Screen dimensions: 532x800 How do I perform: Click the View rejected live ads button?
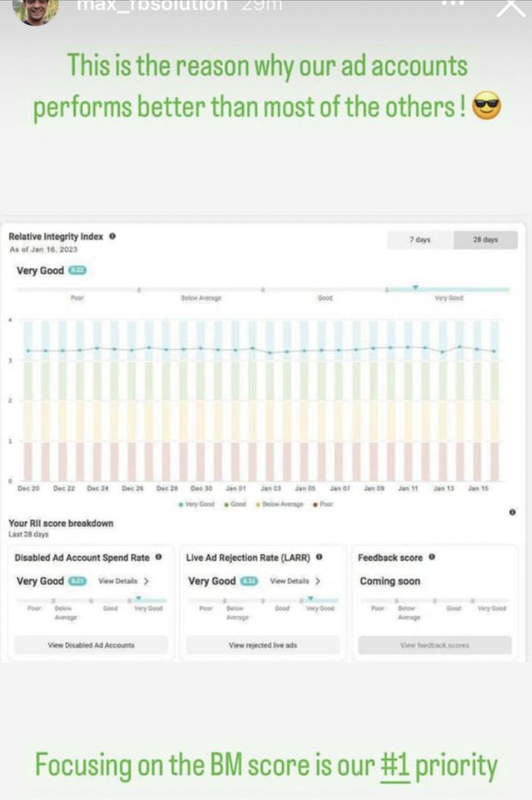[x=263, y=645]
